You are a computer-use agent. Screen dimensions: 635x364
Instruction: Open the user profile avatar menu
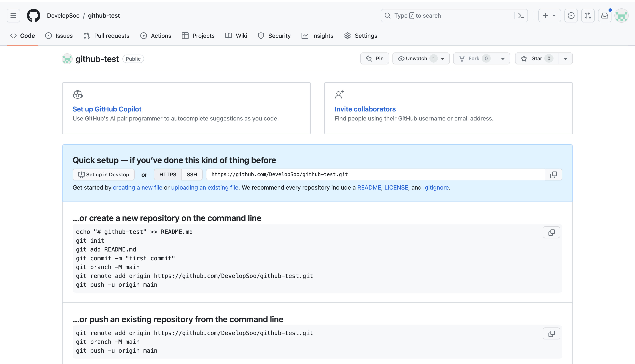622,16
